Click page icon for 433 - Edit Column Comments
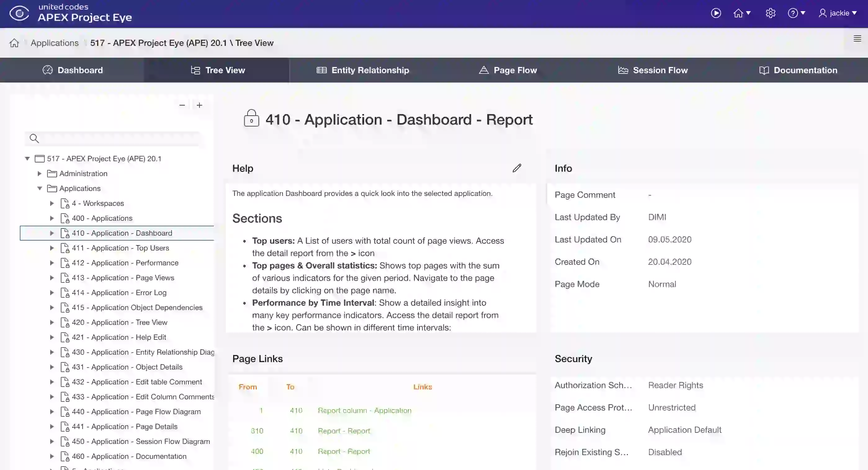Image resolution: width=868 pixels, height=470 pixels. 65,397
